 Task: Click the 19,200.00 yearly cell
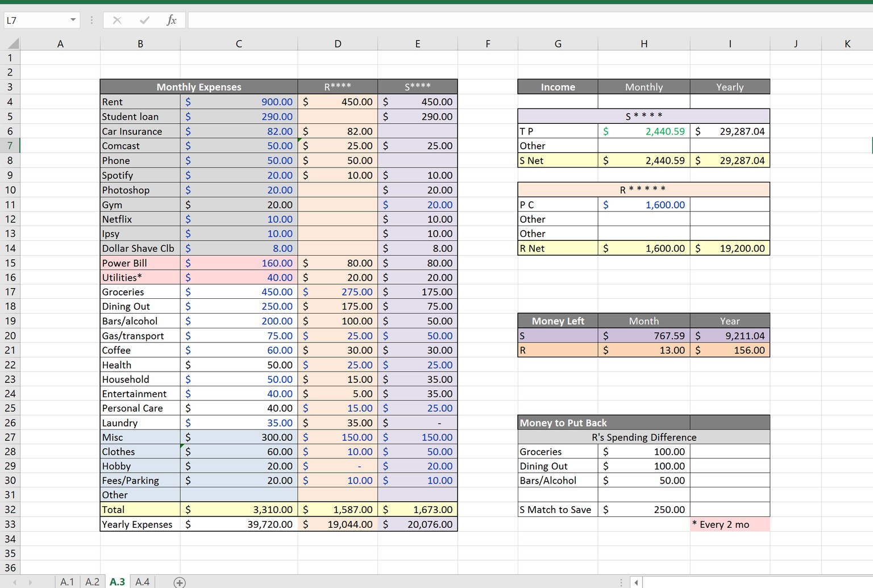pyautogui.click(x=730, y=248)
